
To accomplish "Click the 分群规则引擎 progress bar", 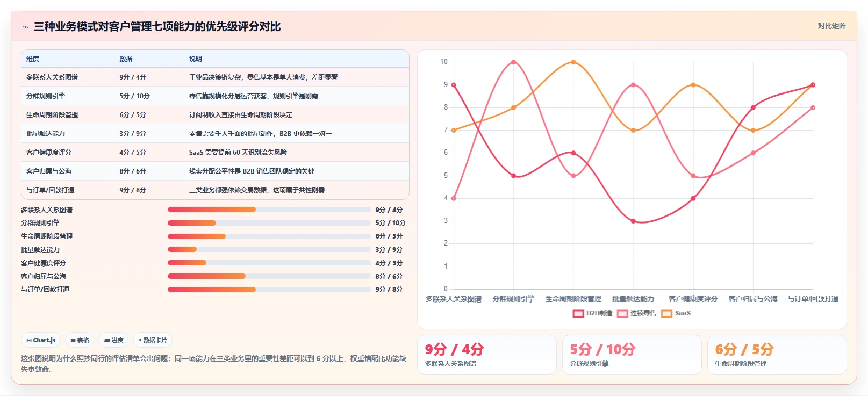I will pos(269,223).
